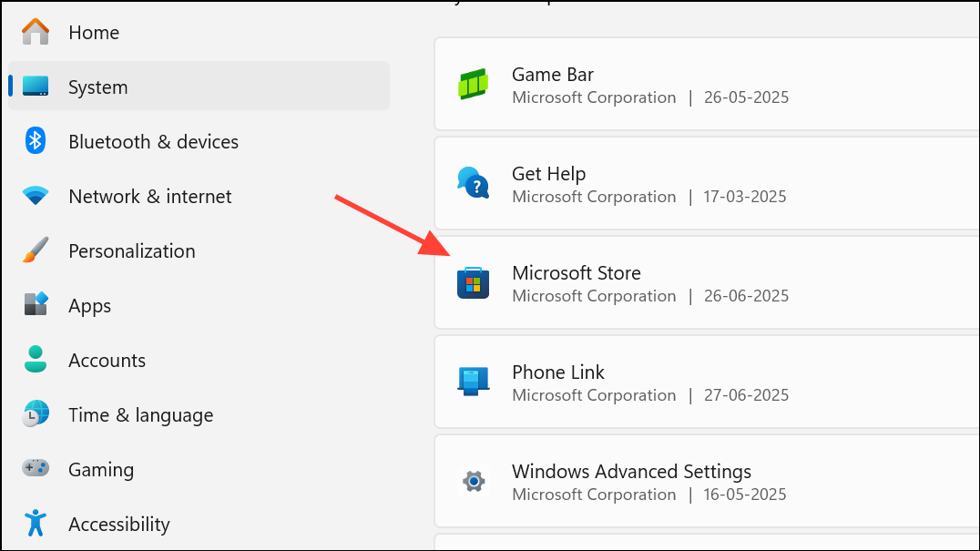Image resolution: width=980 pixels, height=551 pixels.
Task: Select the System category label
Action: click(98, 87)
